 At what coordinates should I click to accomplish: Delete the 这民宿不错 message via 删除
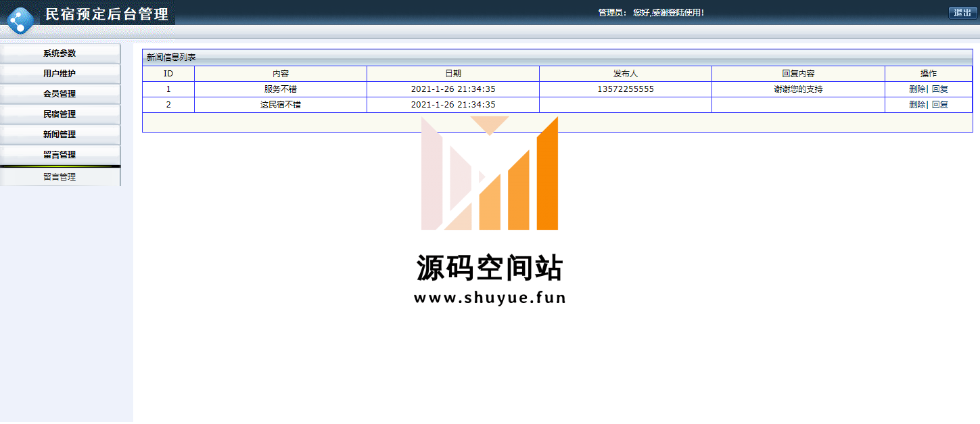(917, 105)
